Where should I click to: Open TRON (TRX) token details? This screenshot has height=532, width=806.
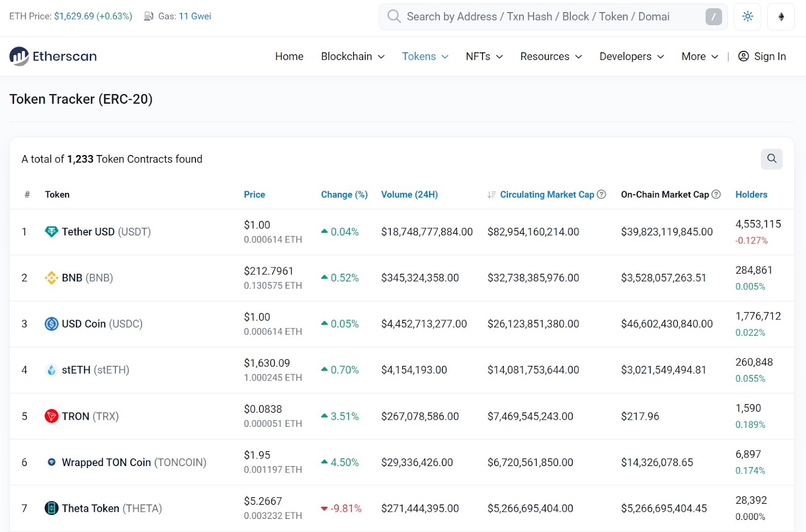point(90,416)
